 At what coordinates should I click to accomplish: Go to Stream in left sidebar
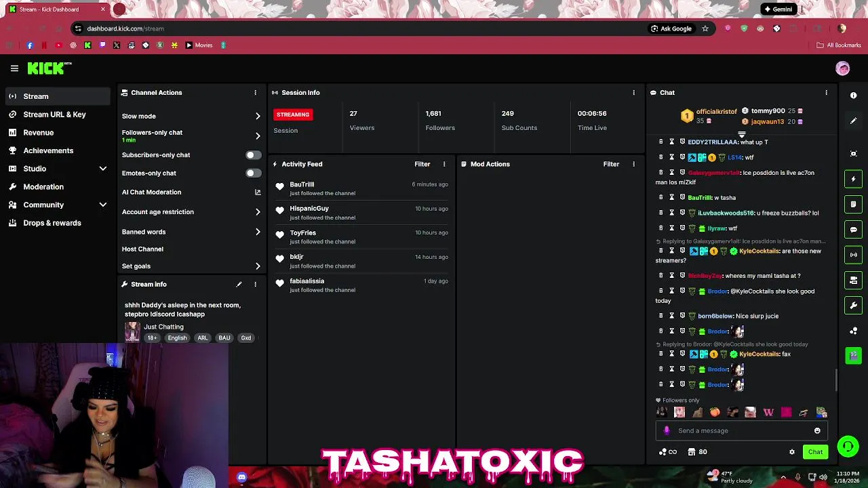coord(58,96)
